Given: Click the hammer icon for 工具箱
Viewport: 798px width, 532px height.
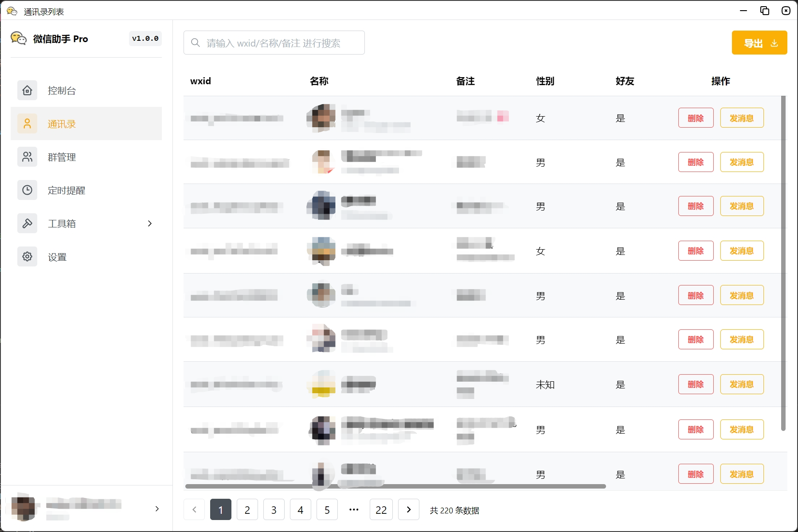Looking at the screenshot, I should click(x=27, y=223).
